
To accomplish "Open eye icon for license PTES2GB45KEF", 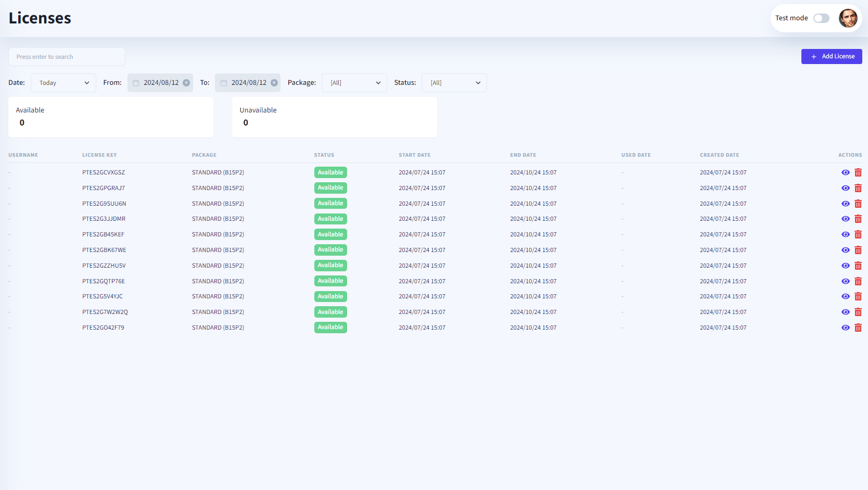I will 845,234.
